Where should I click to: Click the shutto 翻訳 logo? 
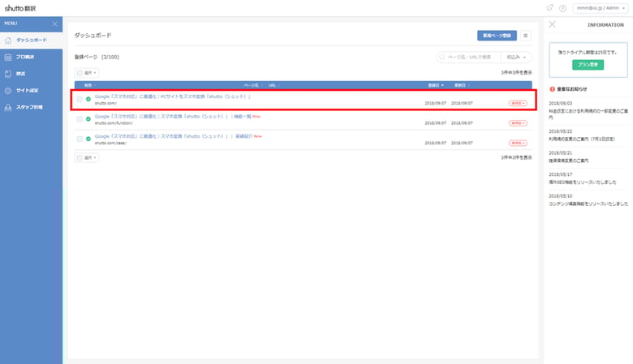(x=20, y=8)
